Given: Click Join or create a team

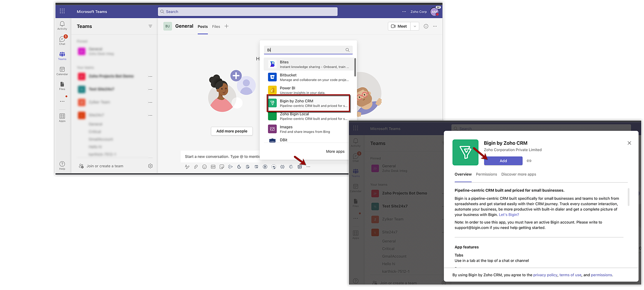Looking at the screenshot, I should (105, 166).
